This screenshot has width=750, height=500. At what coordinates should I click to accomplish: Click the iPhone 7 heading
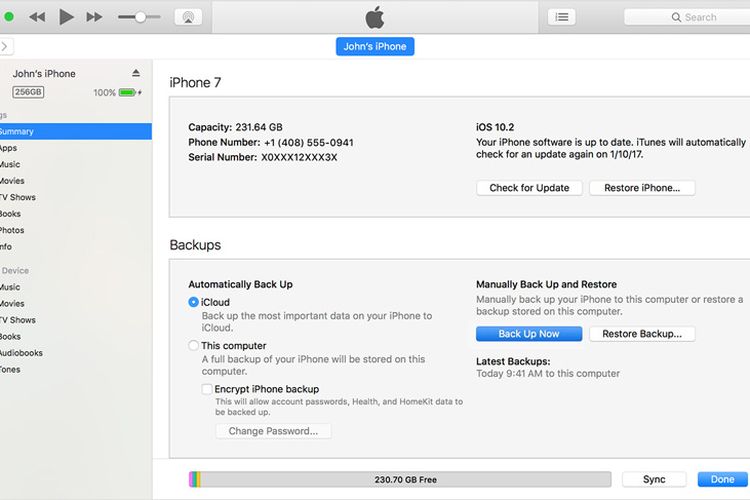(x=195, y=83)
